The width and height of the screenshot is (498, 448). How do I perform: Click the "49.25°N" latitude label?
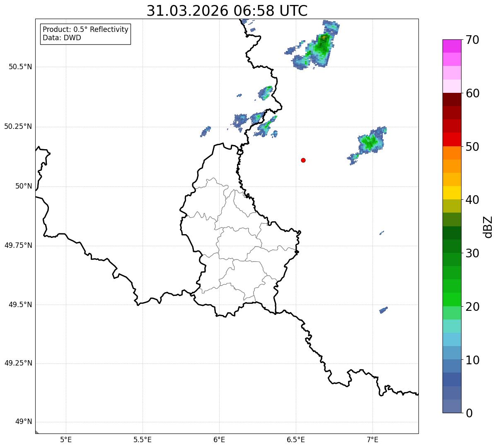(x=18, y=363)
